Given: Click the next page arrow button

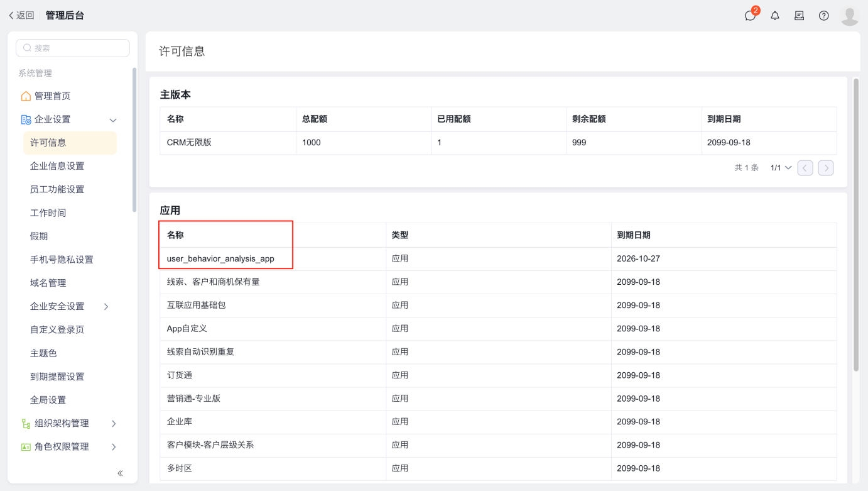Looking at the screenshot, I should [826, 168].
